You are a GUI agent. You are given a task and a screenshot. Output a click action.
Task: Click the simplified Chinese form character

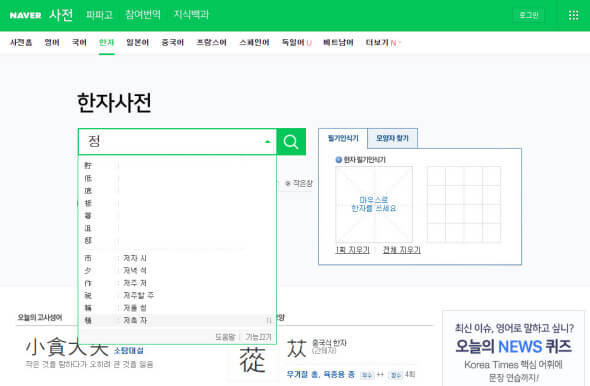[297, 348]
